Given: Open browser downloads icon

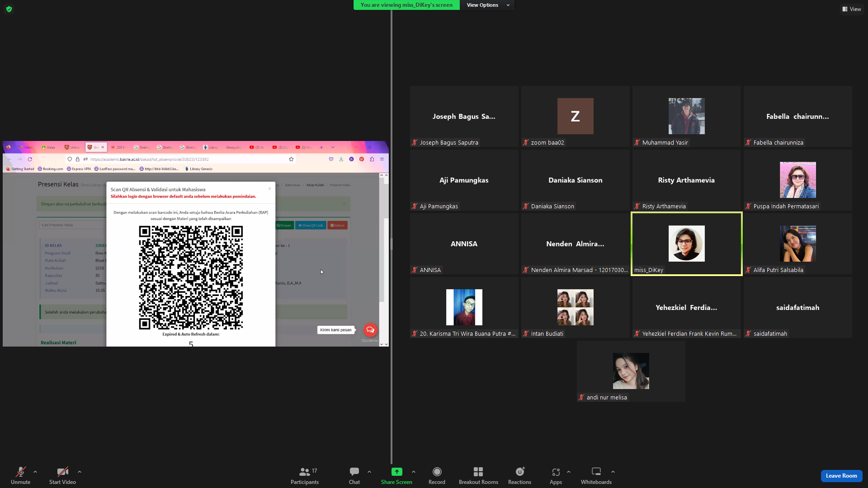Looking at the screenshot, I should coord(341,159).
